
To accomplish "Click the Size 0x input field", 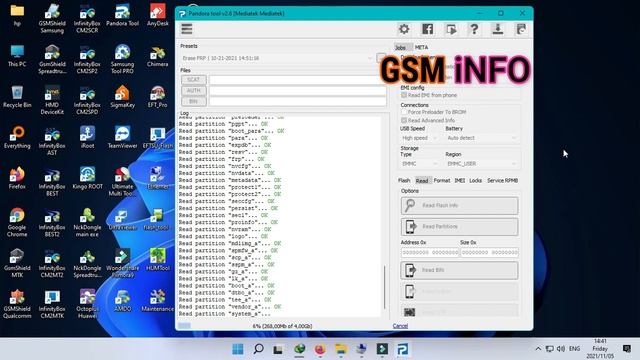I will pos(489,252).
